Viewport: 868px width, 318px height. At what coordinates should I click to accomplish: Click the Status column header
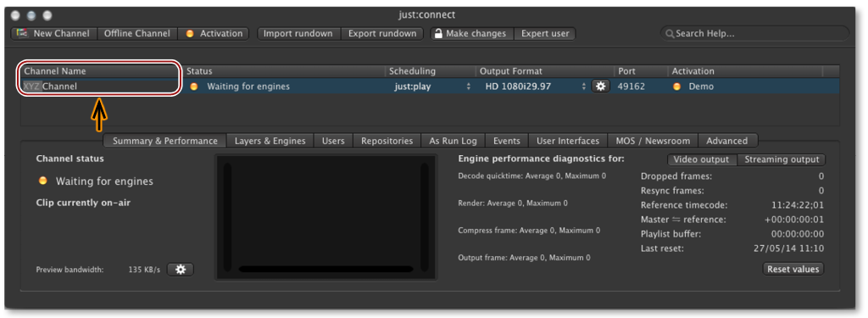click(285, 71)
